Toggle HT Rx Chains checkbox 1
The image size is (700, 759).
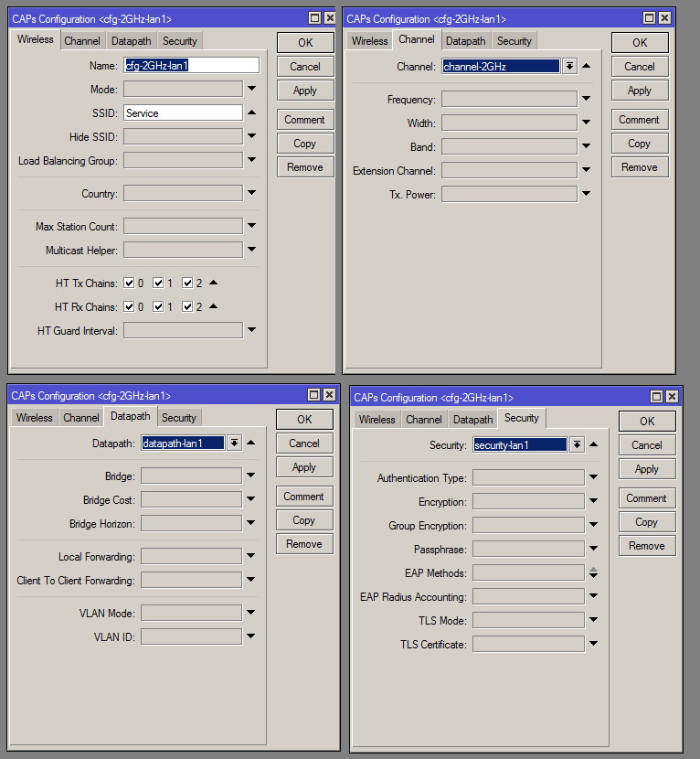(x=158, y=306)
